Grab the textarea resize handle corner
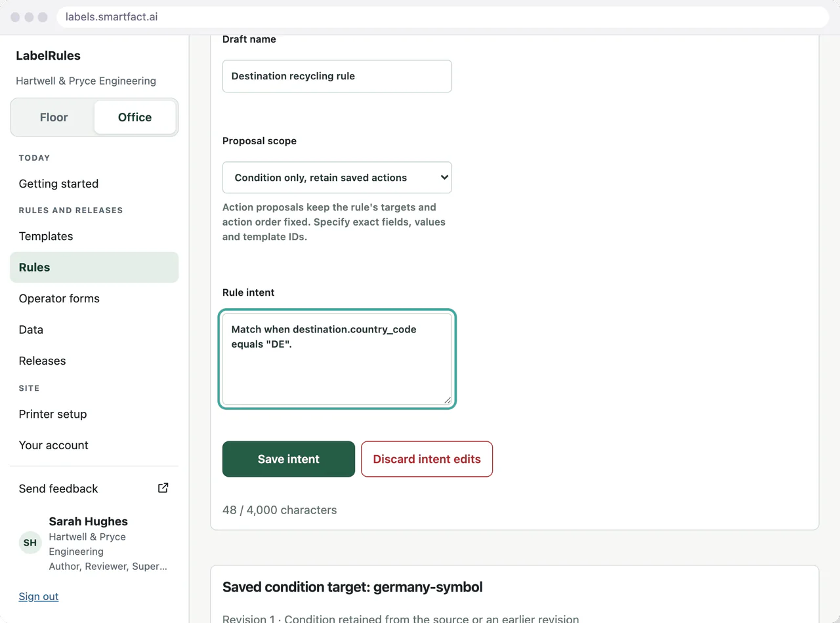Viewport: 840px width, 623px height. [447, 399]
